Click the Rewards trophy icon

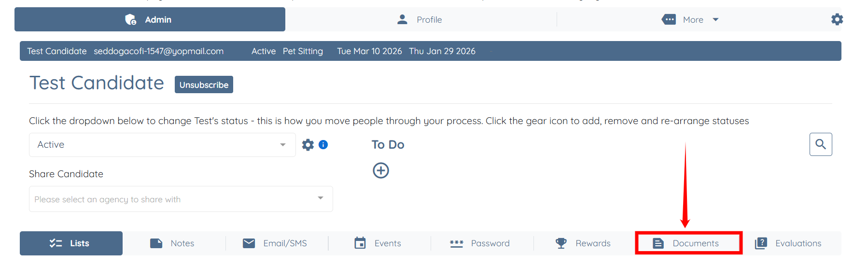click(x=560, y=243)
